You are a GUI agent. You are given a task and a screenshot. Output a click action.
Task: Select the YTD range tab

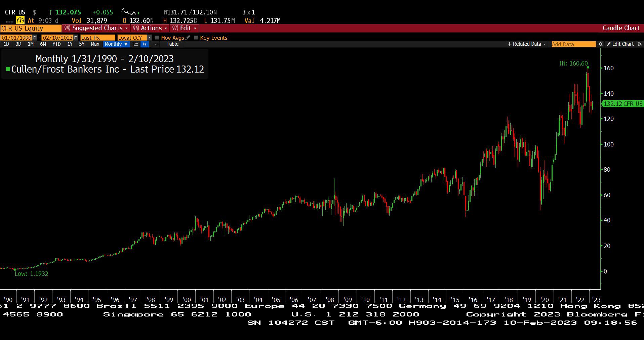pyautogui.click(x=56, y=44)
